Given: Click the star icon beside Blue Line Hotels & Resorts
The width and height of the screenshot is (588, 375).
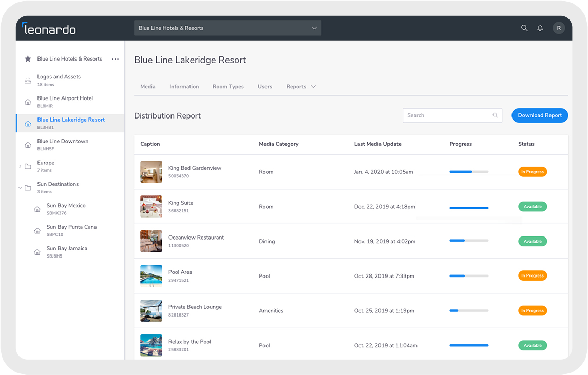Looking at the screenshot, I should click(x=28, y=59).
